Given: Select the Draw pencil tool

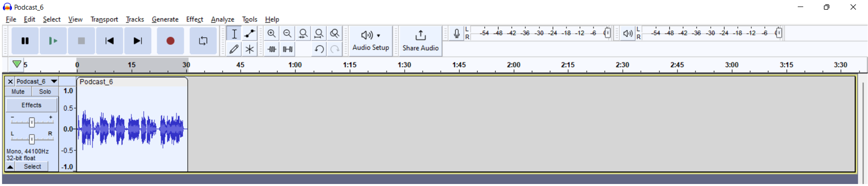Looking at the screenshot, I should (234, 50).
